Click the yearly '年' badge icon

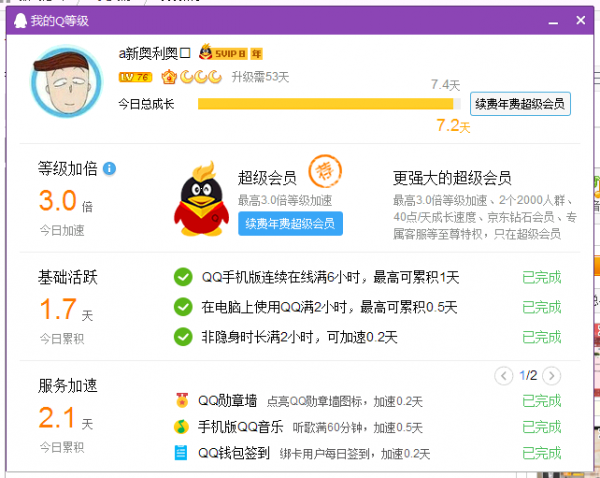256,54
